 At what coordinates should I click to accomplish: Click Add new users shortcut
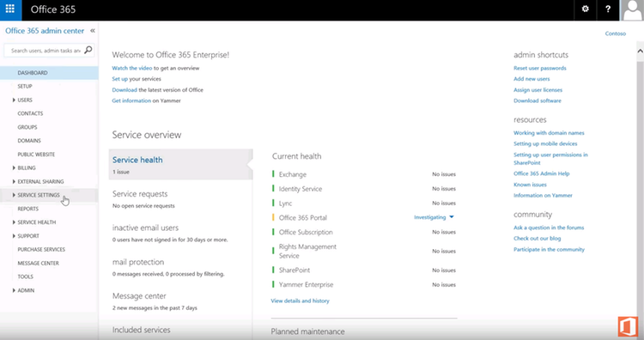532,79
